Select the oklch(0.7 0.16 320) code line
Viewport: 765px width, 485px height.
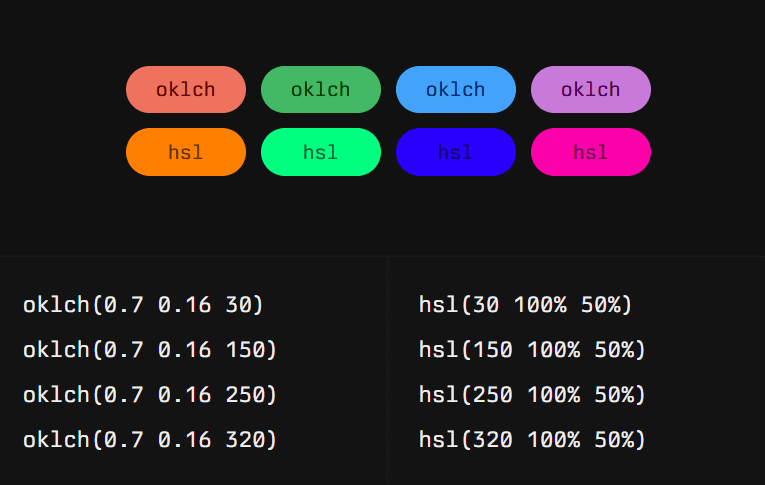coord(150,439)
